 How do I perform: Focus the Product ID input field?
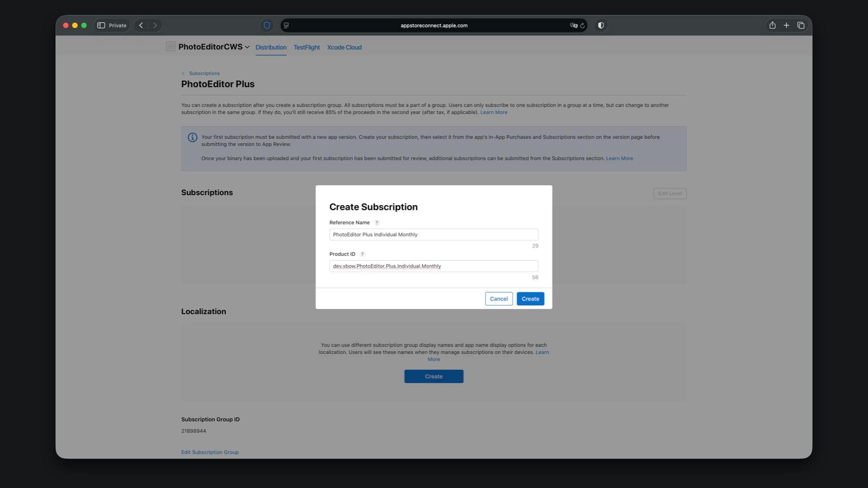click(x=433, y=266)
